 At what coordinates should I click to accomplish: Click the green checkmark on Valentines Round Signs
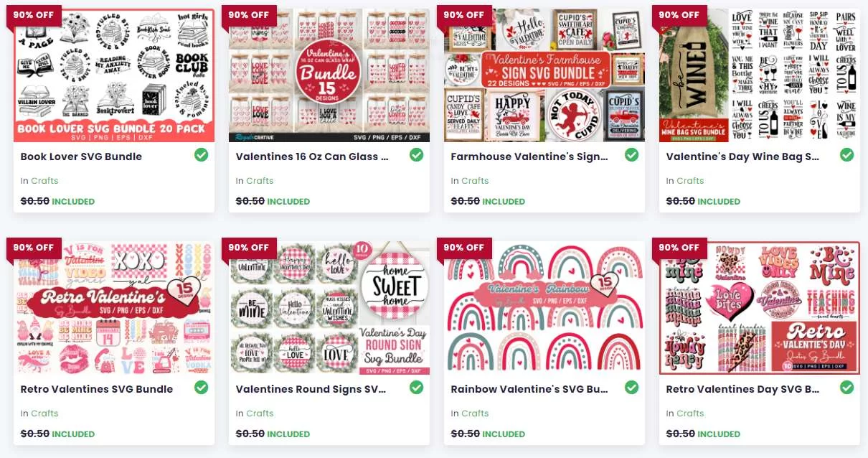click(x=416, y=388)
